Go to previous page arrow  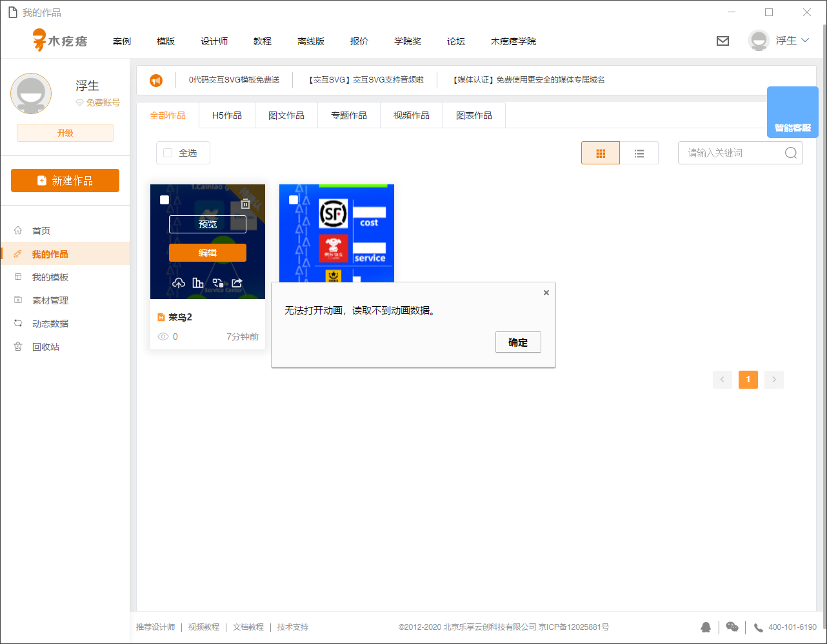click(722, 380)
